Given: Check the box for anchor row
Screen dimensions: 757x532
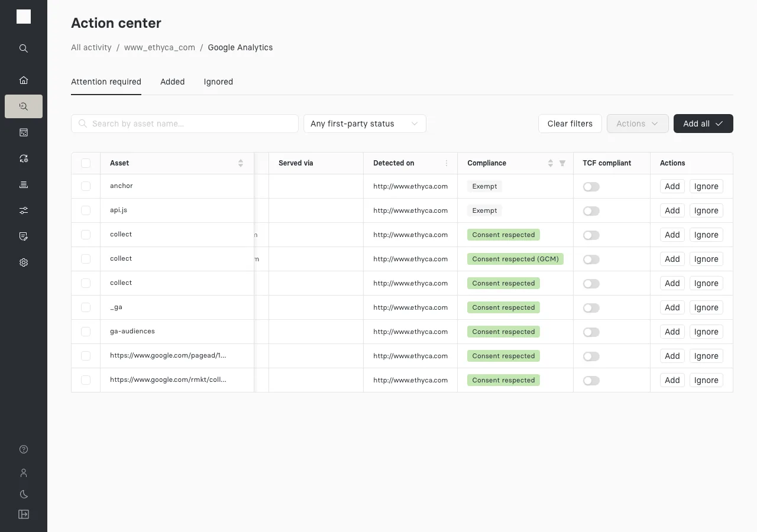Looking at the screenshot, I should pos(86,186).
